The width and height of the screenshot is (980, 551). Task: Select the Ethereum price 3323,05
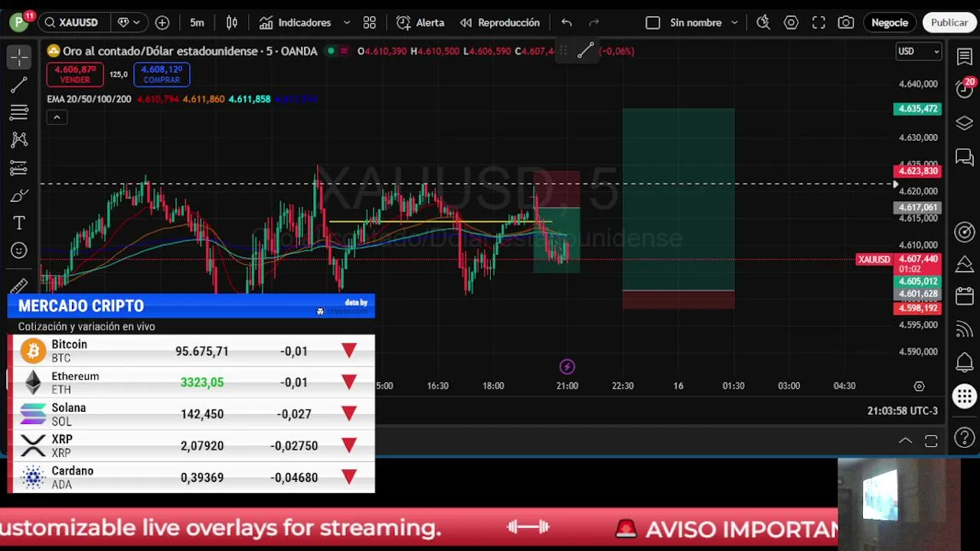point(202,383)
